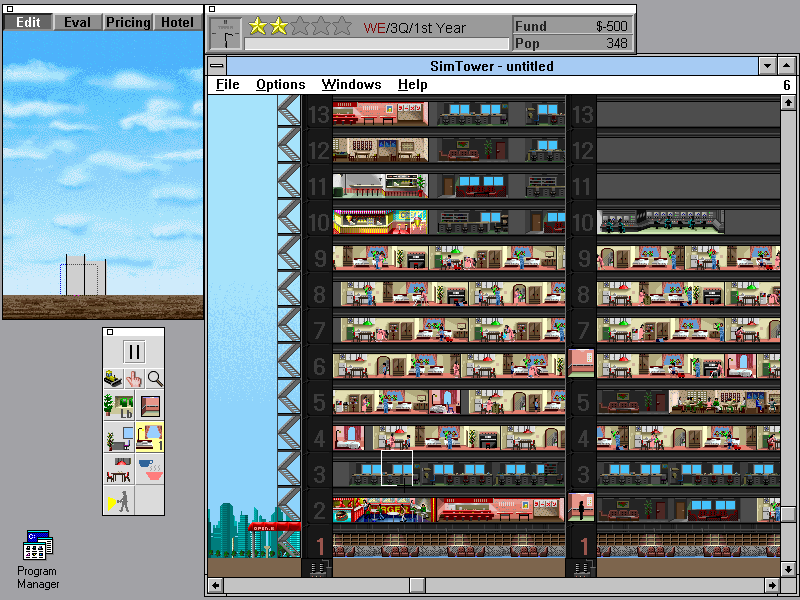Choose the fast food cup-and-bowl tool

coord(150,469)
